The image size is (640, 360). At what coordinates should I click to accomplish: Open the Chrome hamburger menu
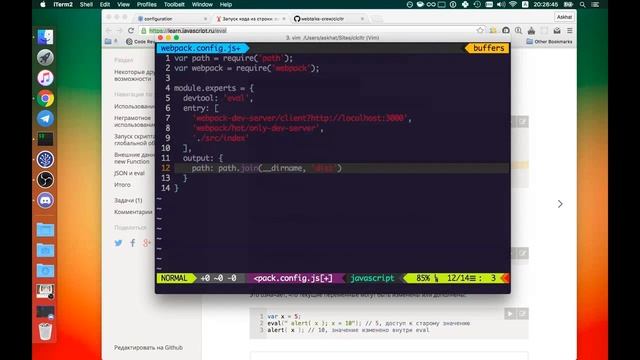coord(569,31)
